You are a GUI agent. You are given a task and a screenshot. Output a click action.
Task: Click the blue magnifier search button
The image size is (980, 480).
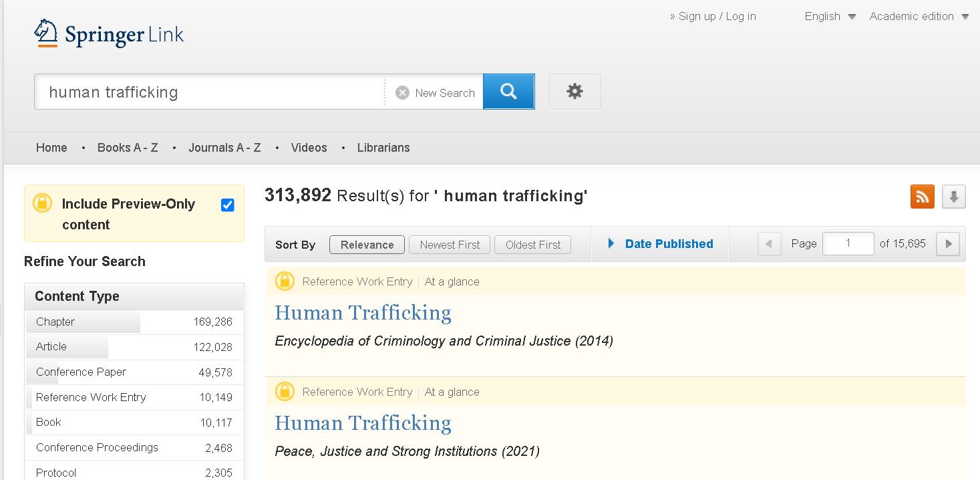point(508,92)
